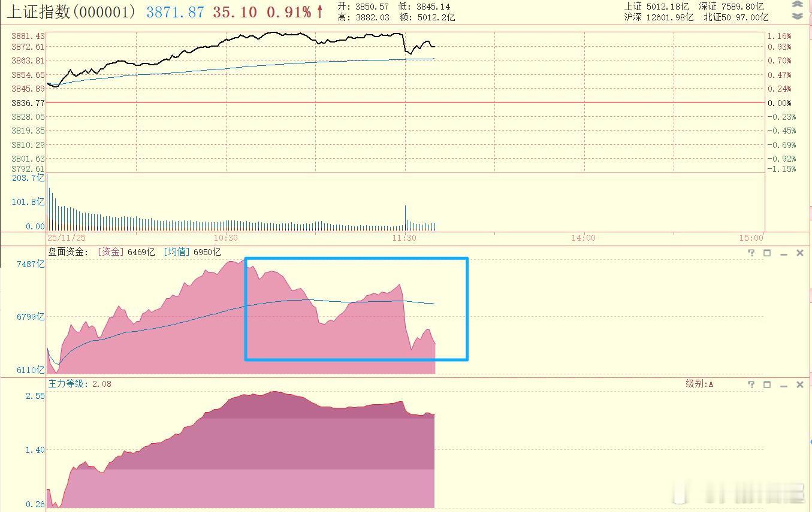Click the percent change 0.91%

pyautogui.click(x=289, y=12)
